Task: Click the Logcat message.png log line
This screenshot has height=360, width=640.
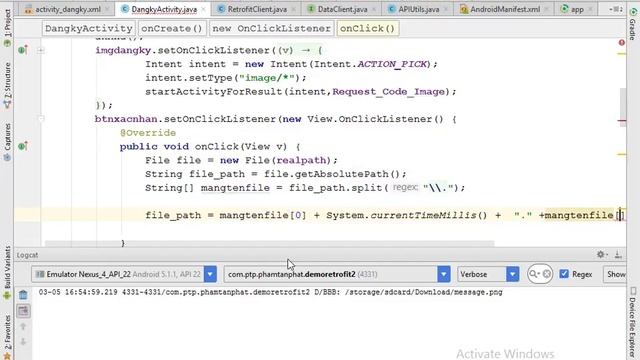Action: (x=270, y=292)
